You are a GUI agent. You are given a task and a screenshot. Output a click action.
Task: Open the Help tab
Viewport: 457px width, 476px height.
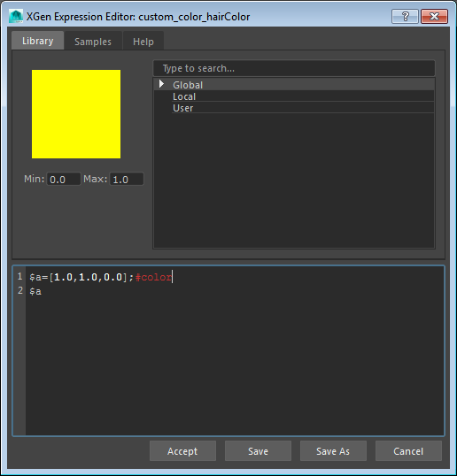(143, 42)
